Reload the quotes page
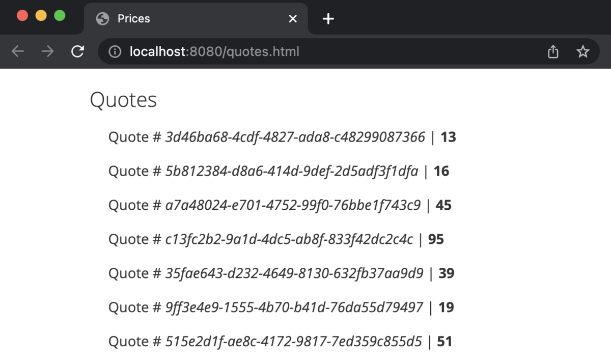The width and height of the screenshot is (611, 364). tap(77, 51)
